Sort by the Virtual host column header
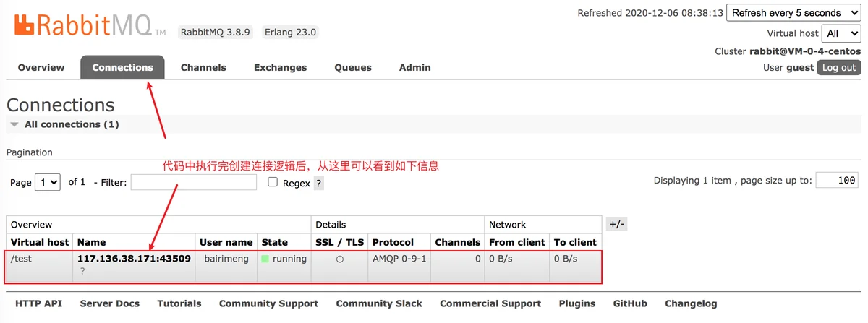The height and width of the screenshot is (323, 868). click(x=40, y=242)
